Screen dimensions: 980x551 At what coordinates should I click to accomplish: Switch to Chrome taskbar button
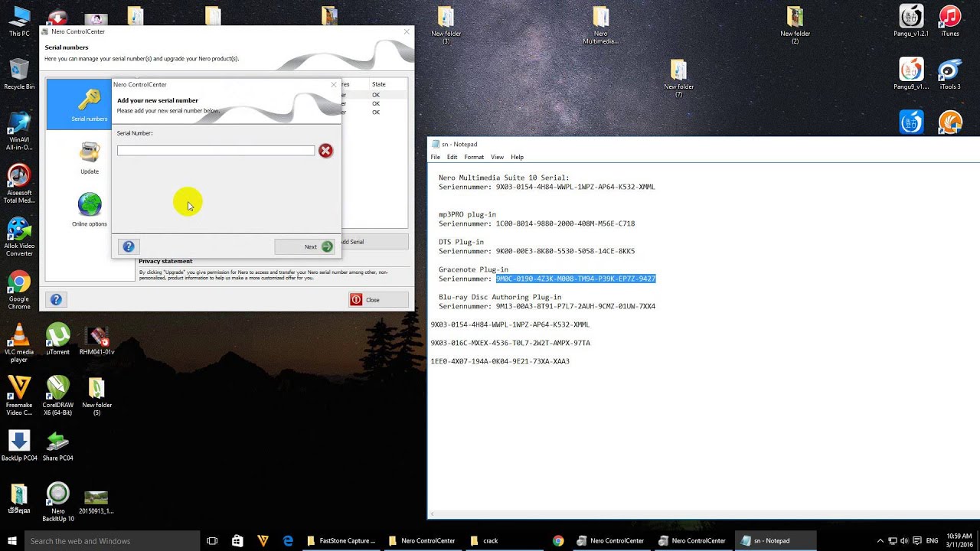(559, 541)
